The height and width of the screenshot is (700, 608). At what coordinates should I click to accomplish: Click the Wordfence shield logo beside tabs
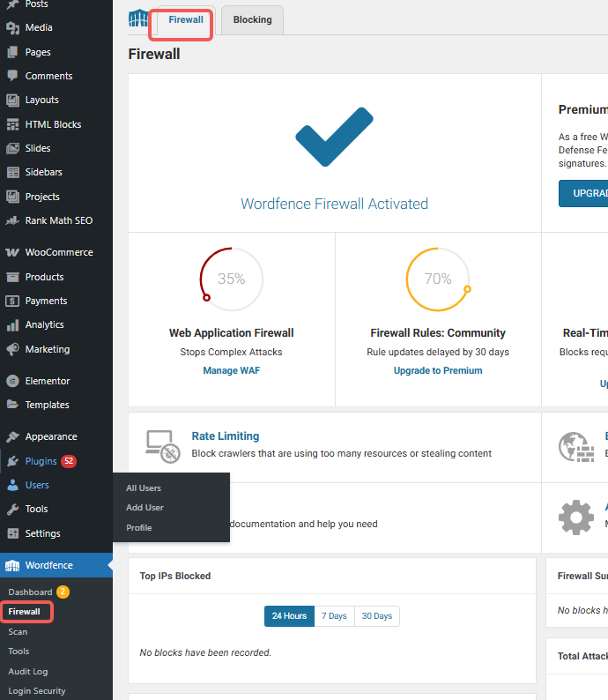[138, 19]
